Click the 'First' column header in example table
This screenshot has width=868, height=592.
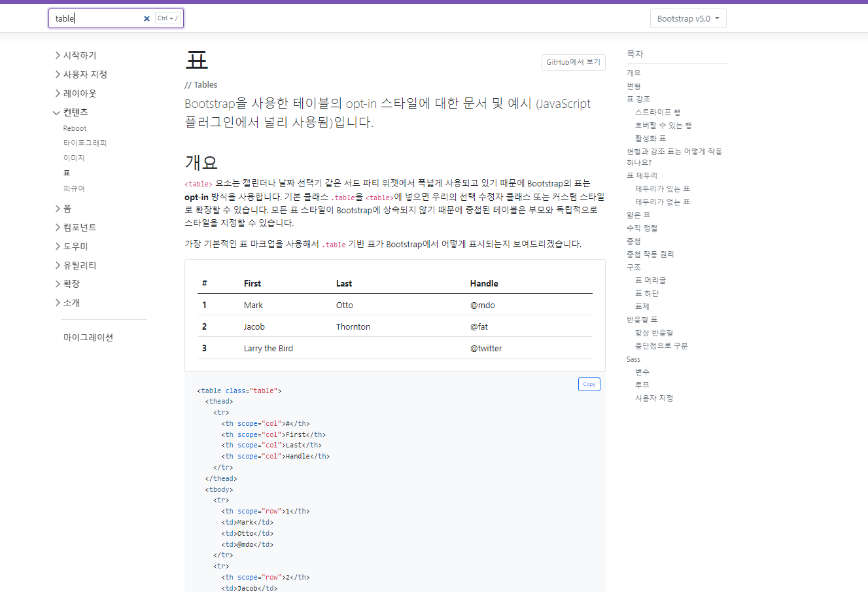(x=252, y=283)
